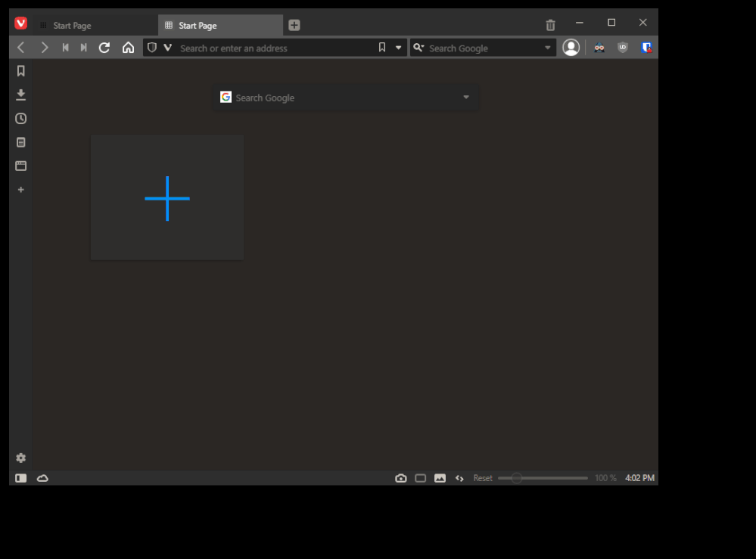756x559 pixels.
Task: Open the closed tabs trash can
Action: tap(550, 25)
